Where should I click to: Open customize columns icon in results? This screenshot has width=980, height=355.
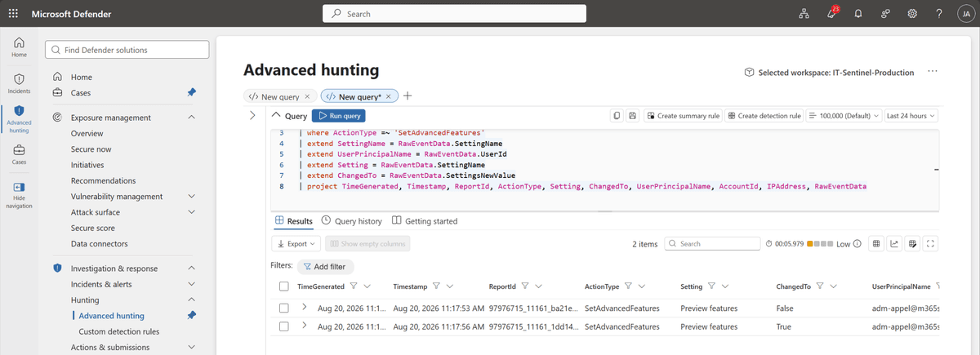[x=912, y=243]
